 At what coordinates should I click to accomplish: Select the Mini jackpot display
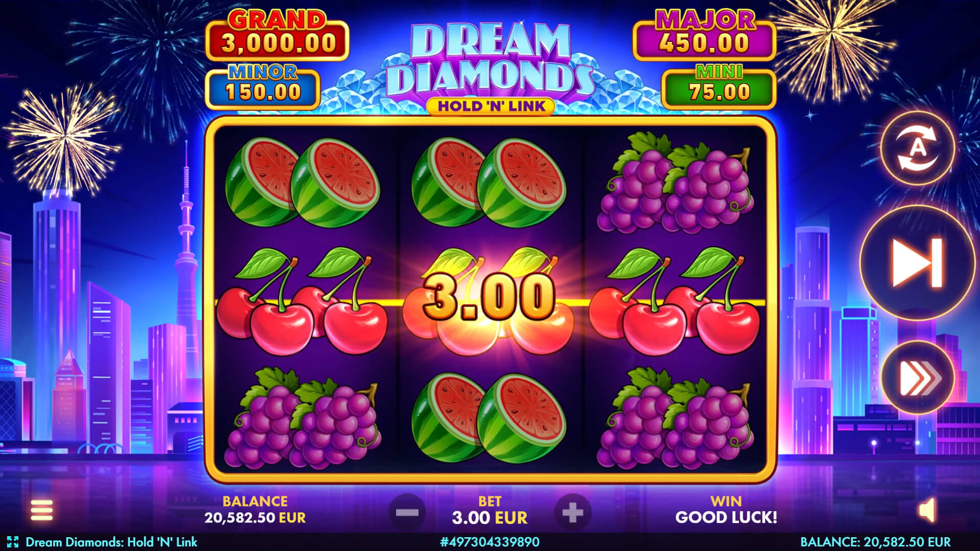coord(719,87)
